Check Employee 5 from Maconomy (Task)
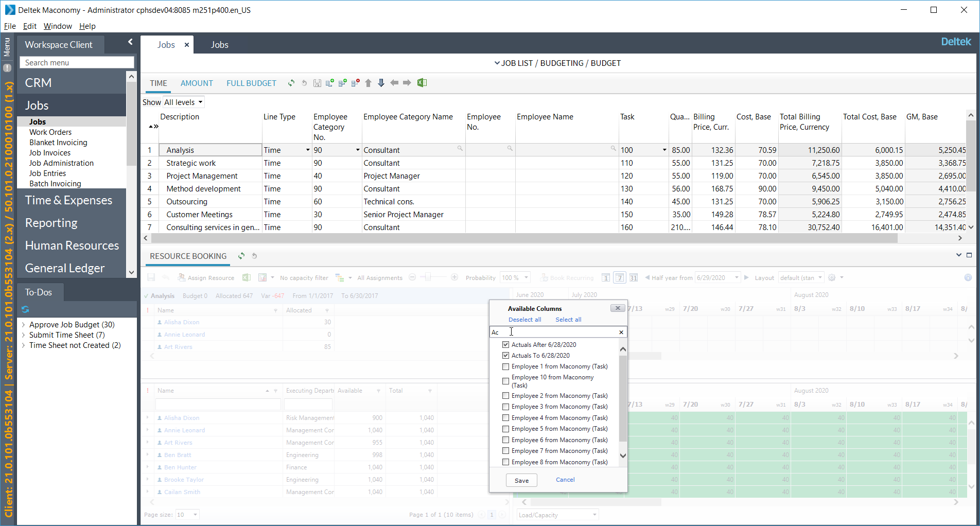Image resolution: width=980 pixels, height=526 pixels. pyautogui.click(x=505, y=429)
